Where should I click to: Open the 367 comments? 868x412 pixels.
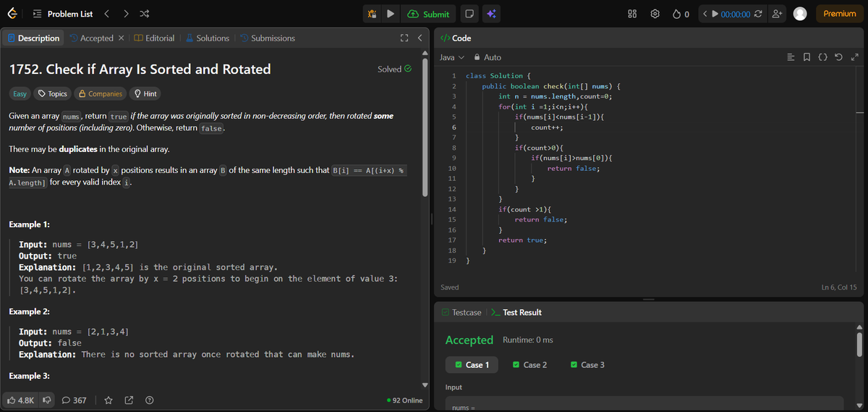coord(75,400)
